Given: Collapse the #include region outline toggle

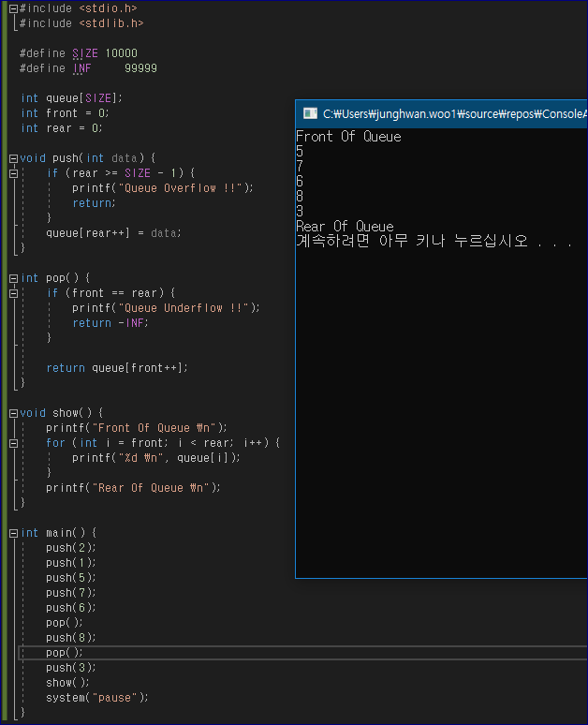Looking at the screenshot, I should [13, 8].
